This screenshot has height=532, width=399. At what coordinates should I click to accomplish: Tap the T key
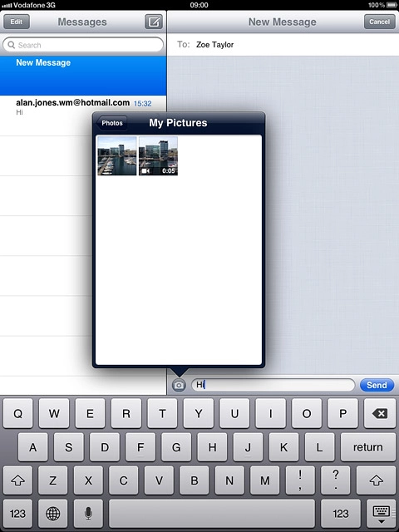(x=162, y=413)
